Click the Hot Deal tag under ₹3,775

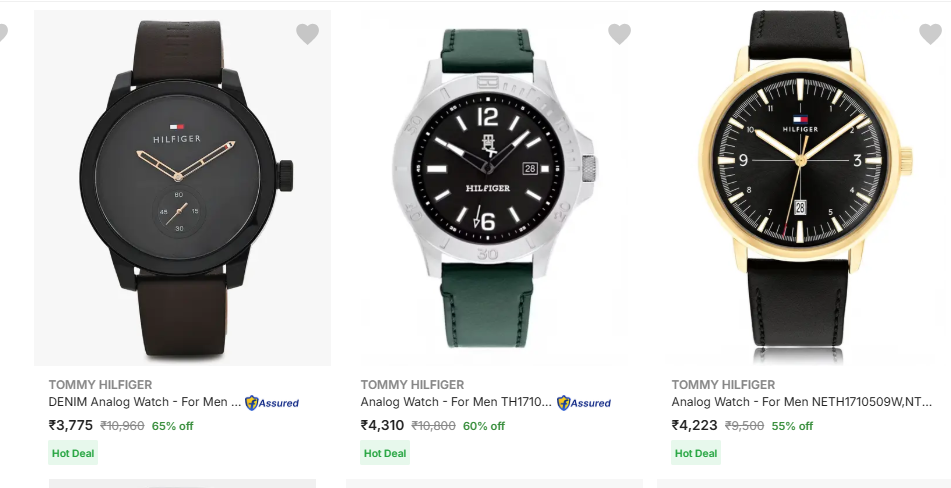coord(73,453)
